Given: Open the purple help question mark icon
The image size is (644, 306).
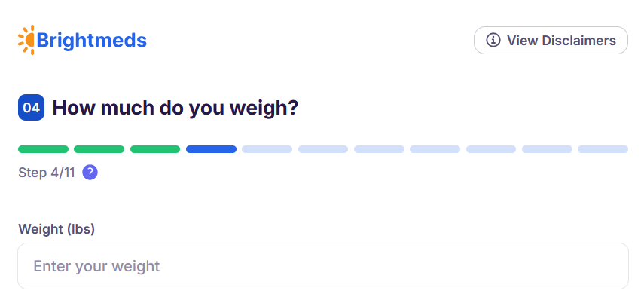Looking at the screenshot, I should click(90, 173).
